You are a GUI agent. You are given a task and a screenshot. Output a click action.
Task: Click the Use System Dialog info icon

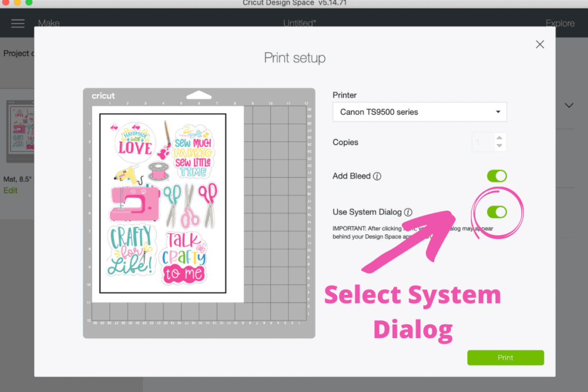click(408, 212)
